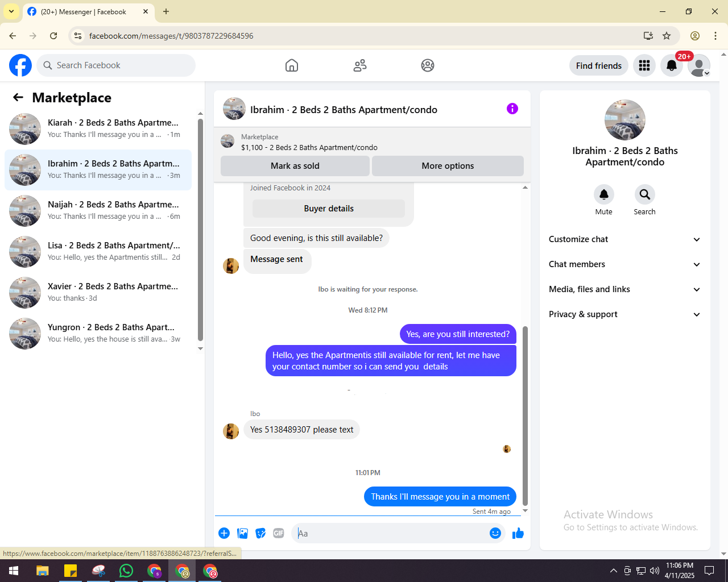Open Chrome profile icon

tap(695, 36)
